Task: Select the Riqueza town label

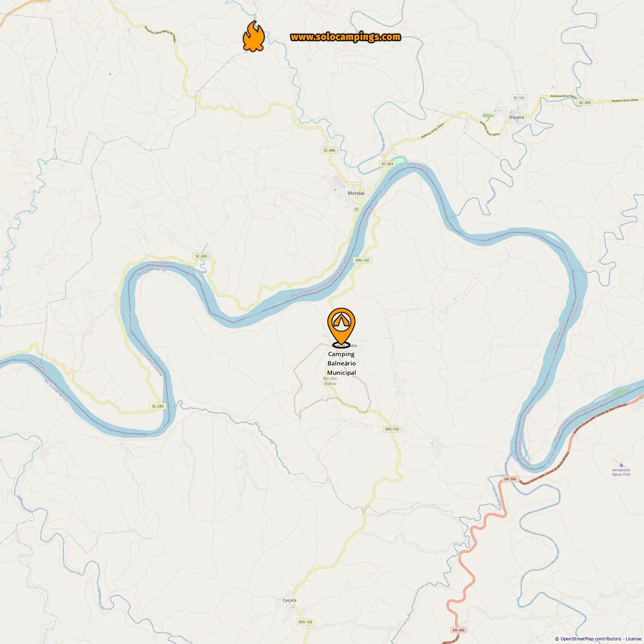Action: pyautogui.click(x=516, y=117)
